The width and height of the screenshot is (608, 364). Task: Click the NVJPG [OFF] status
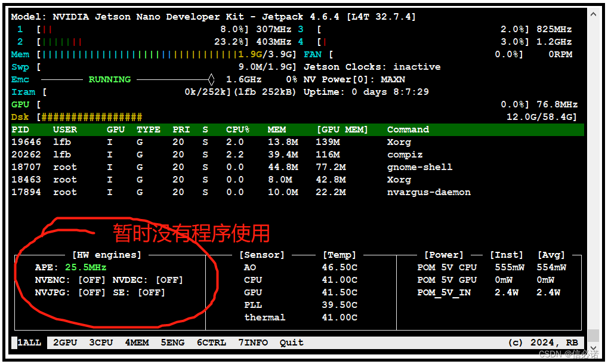tap(92, 292)
